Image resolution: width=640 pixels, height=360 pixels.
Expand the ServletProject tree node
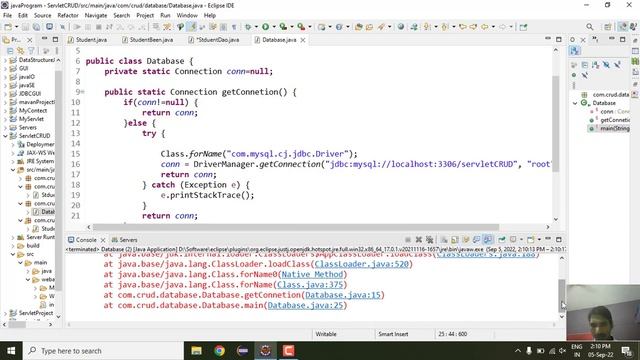click(x=5, y=313)
